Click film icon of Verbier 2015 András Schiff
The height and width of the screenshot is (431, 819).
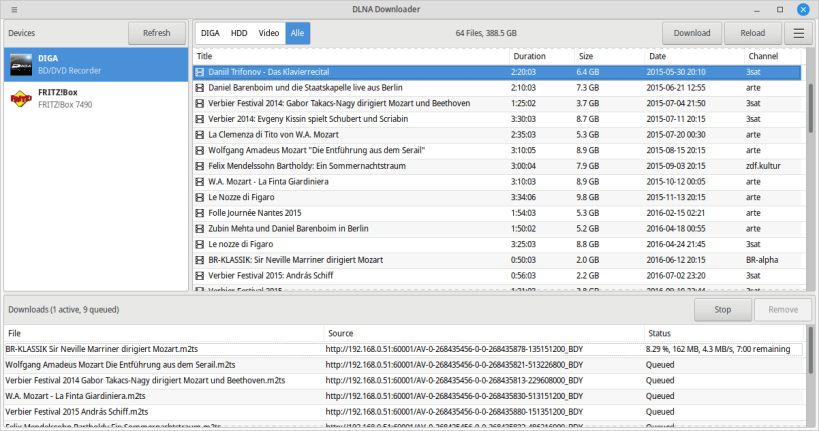click(x=200, y=276)
